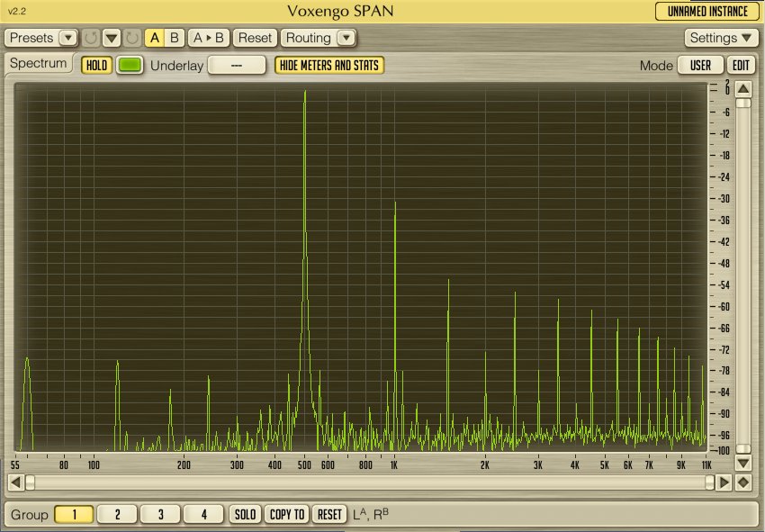Image resolution: width=765 pixels, height=532 pixels.
Task: Click the vertical scroll down arrow
Action: 743,463
